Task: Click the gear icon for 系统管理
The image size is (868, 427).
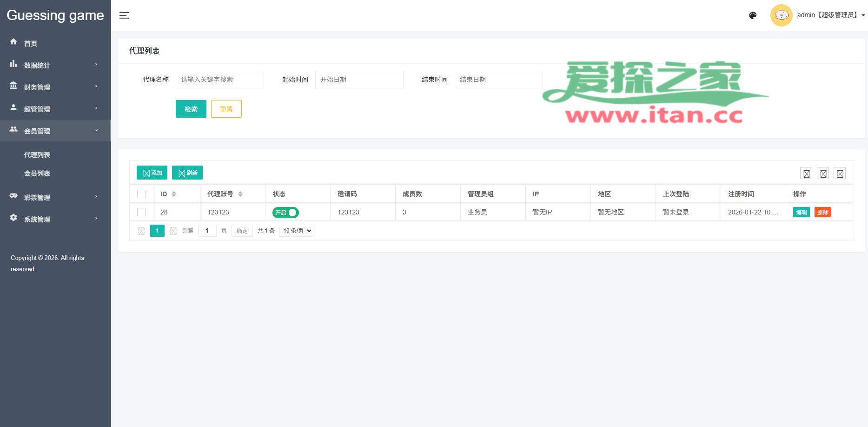Action: click(13, 218)
